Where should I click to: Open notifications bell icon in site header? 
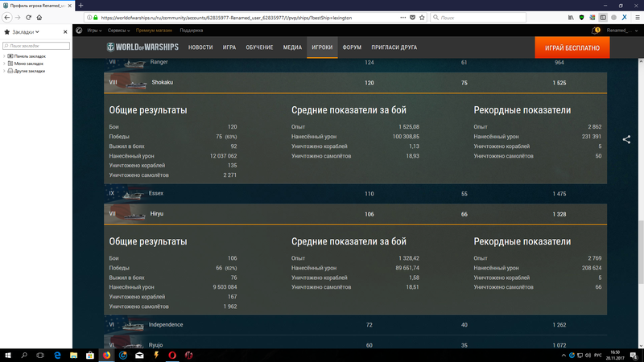pyautogui.click(x=597, y=31)
